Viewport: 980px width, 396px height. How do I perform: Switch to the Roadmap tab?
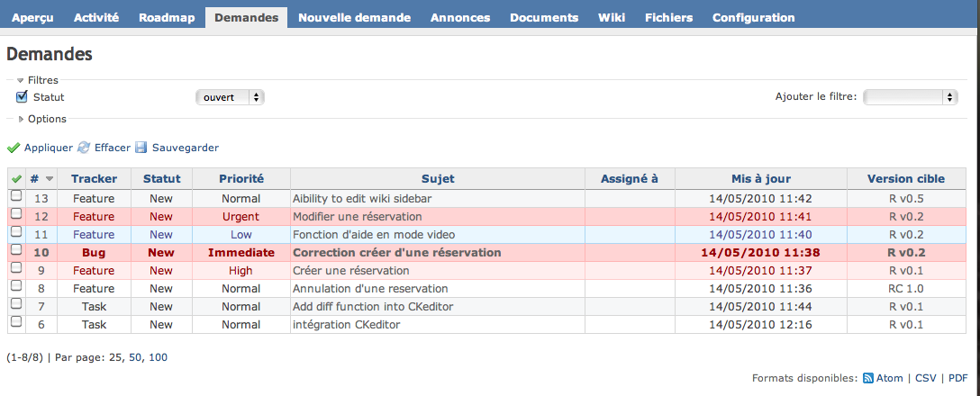[x=167, y=17]
